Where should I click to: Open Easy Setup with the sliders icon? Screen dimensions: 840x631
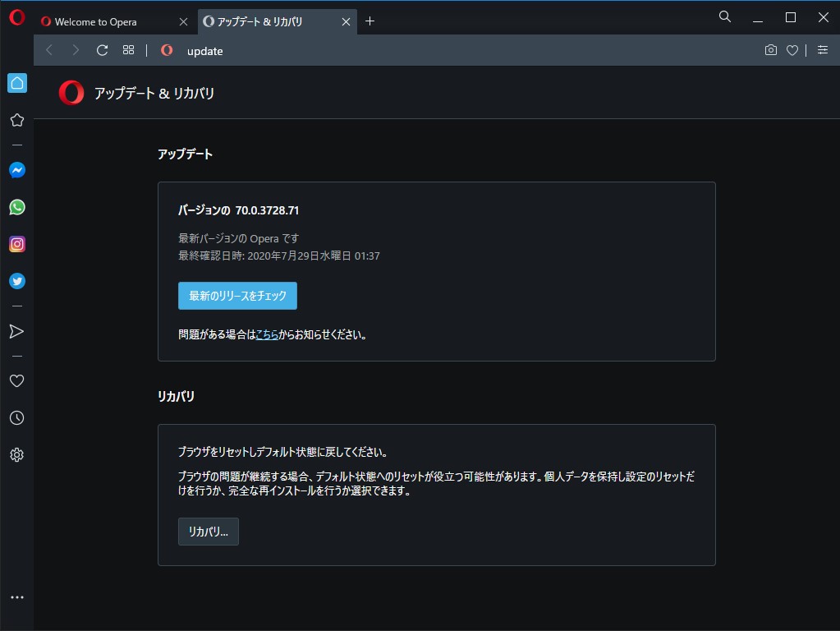pos(823,50)
